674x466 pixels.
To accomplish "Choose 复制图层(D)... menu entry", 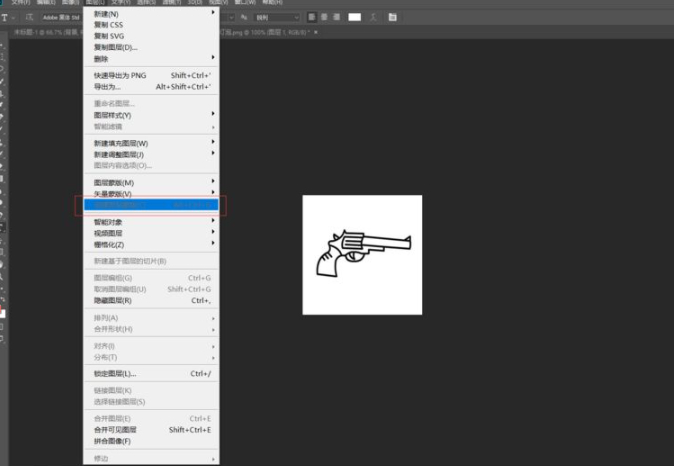I will click(151, 47).
